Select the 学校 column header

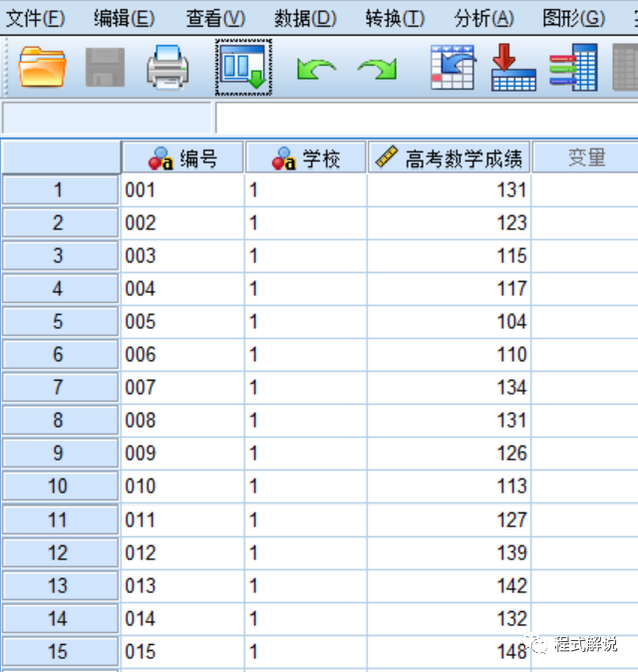(x=306, y=158)
